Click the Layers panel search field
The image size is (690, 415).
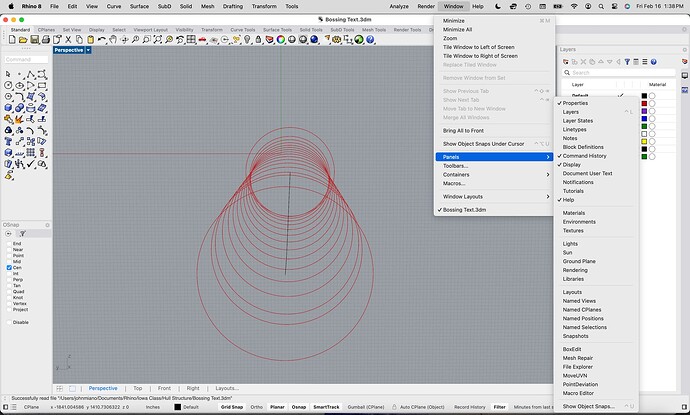click(618, 73)
